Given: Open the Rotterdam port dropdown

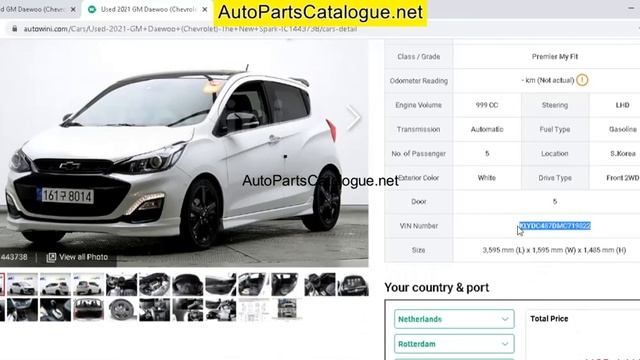Looking at the screenshot, I should point(454,344).
